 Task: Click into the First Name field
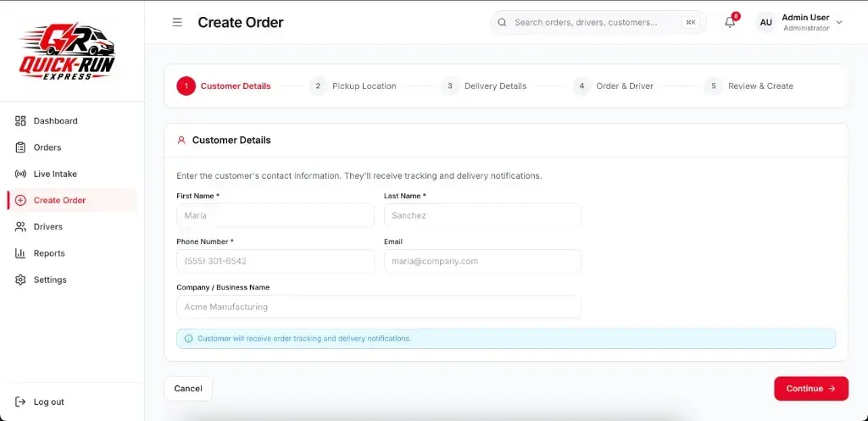[x=275, y=215]
